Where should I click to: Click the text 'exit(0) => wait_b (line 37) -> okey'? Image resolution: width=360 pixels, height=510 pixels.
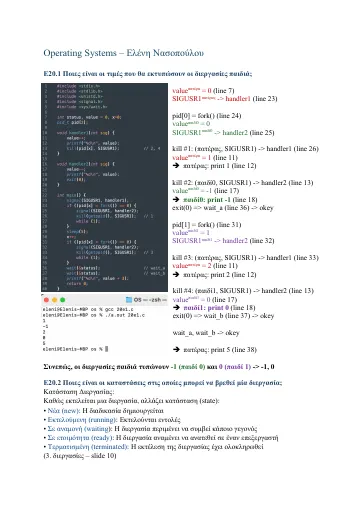[223, 316]
